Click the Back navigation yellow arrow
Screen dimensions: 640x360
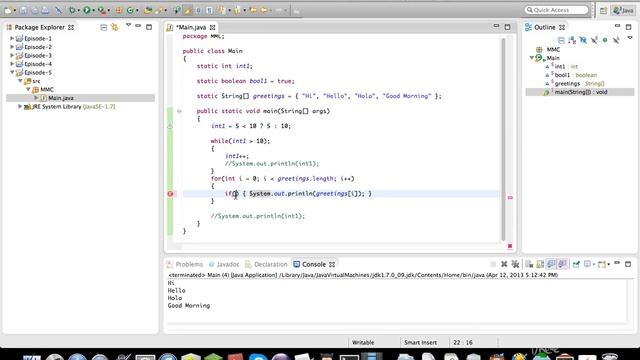(x=264, y=10)
